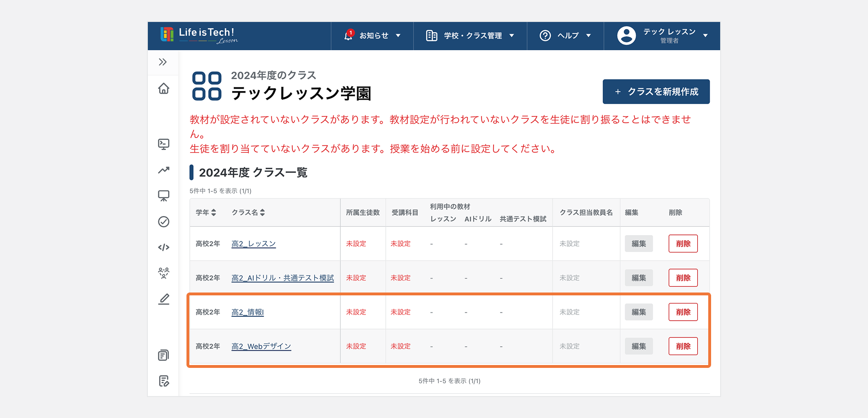
Task: Open the people group sidebar icon
Action: pyautogui.click(x=164, y=273)
